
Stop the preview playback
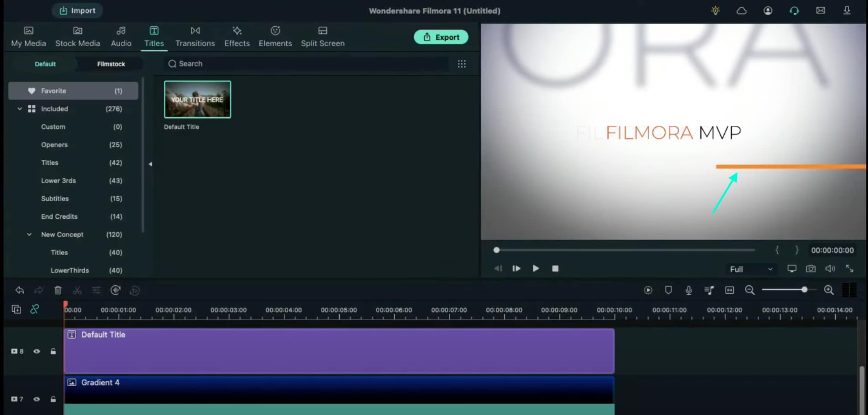tap(555, 268)
